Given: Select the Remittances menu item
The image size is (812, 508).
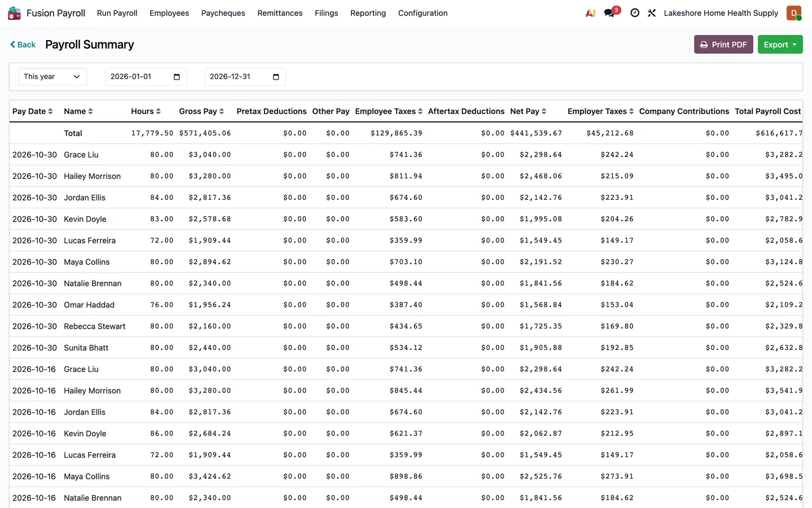Looking at the screenshot, I should click(280, 13).
